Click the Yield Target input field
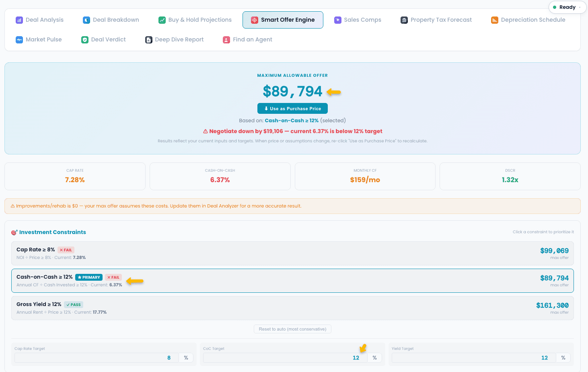 (x=474, y=358)
